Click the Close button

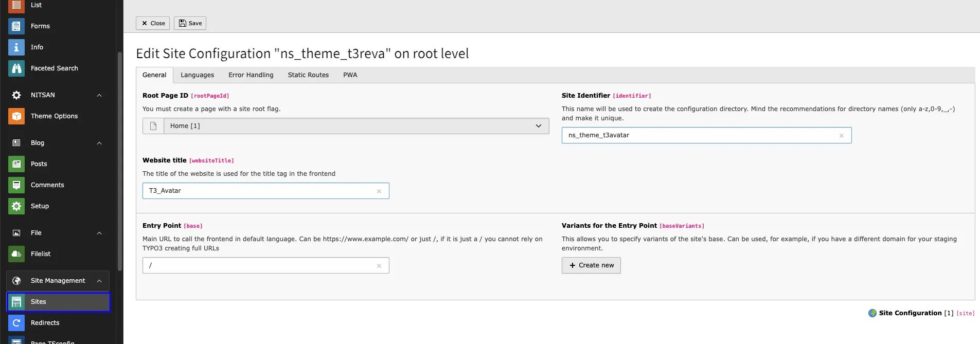pyautogui.click(x=153, y=23)
